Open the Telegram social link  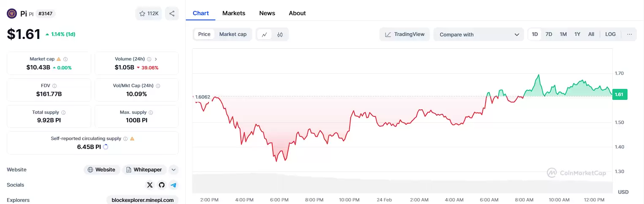click(174, 185)
